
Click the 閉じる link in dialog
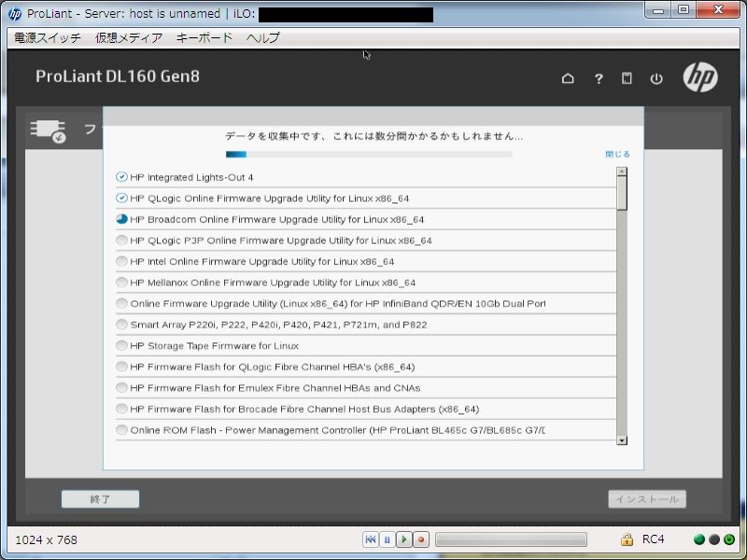tap(617, 154)
